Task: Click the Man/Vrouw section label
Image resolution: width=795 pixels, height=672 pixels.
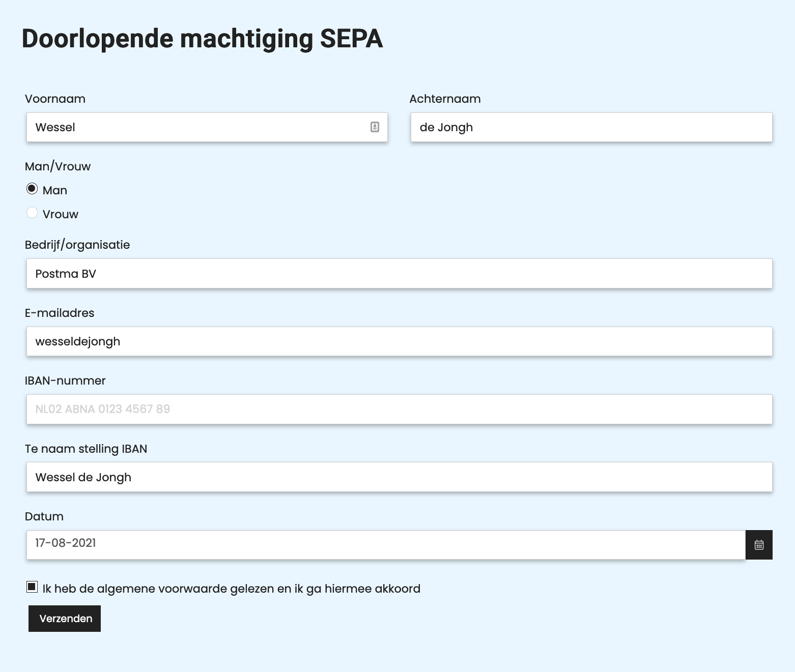Action: 58,166
